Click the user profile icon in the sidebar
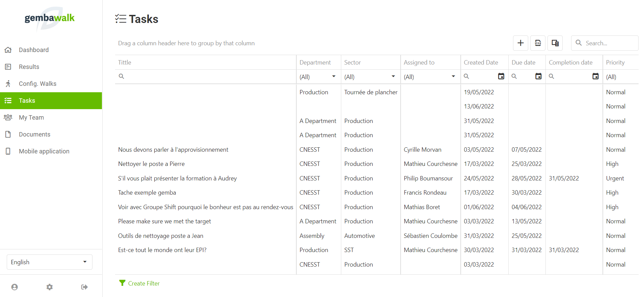The image size is (644, 297). click(x=15, y=287)
